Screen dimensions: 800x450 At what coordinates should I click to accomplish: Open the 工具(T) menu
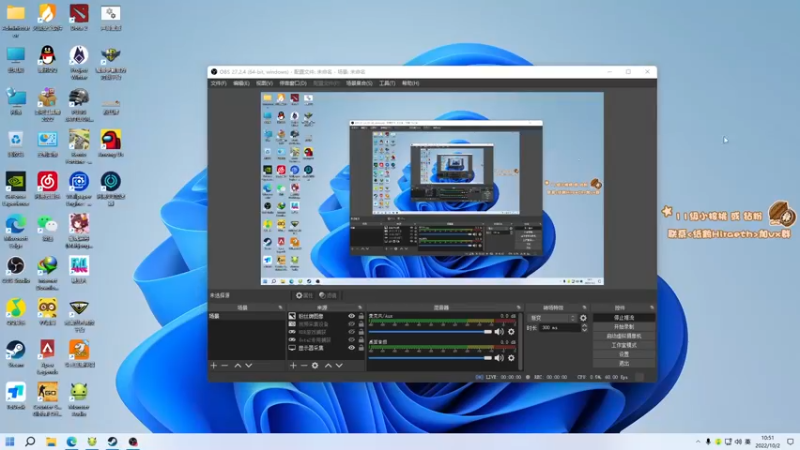tap(387, 83)
